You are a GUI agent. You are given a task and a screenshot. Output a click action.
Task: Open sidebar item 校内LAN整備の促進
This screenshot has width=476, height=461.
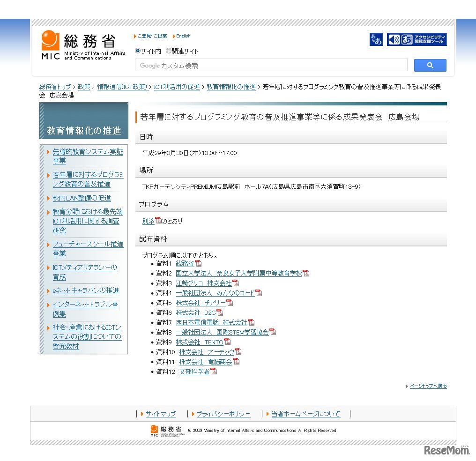click(82, 198)
